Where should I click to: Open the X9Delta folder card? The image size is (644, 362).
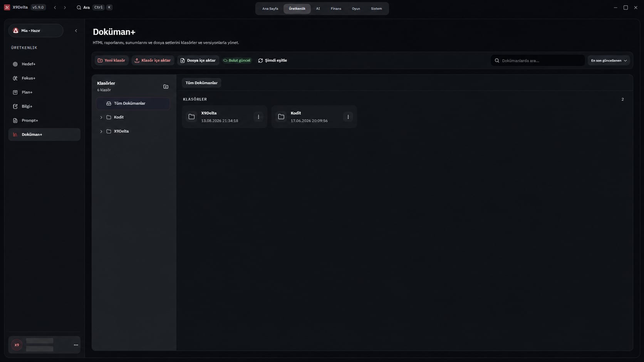click(x=225, y=117)
